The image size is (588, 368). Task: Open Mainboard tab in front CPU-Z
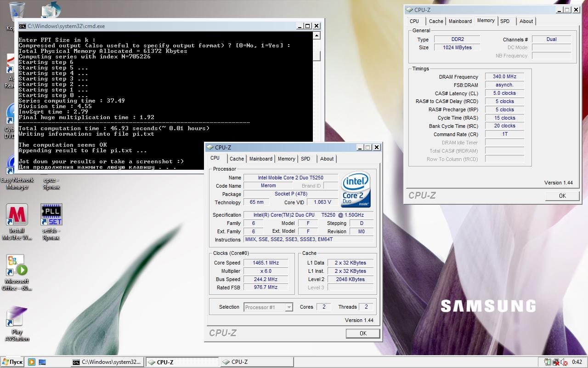point(261,159)
